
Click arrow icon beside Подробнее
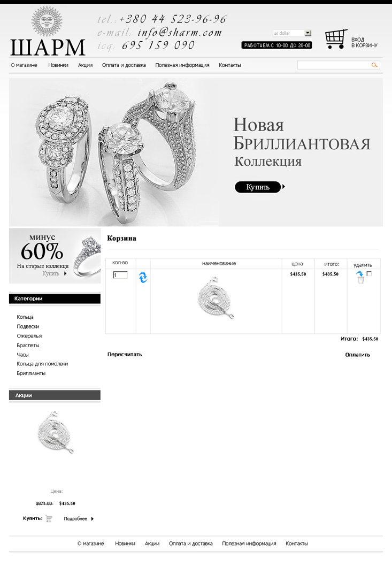pyautogui.click(x=92, y=519)
